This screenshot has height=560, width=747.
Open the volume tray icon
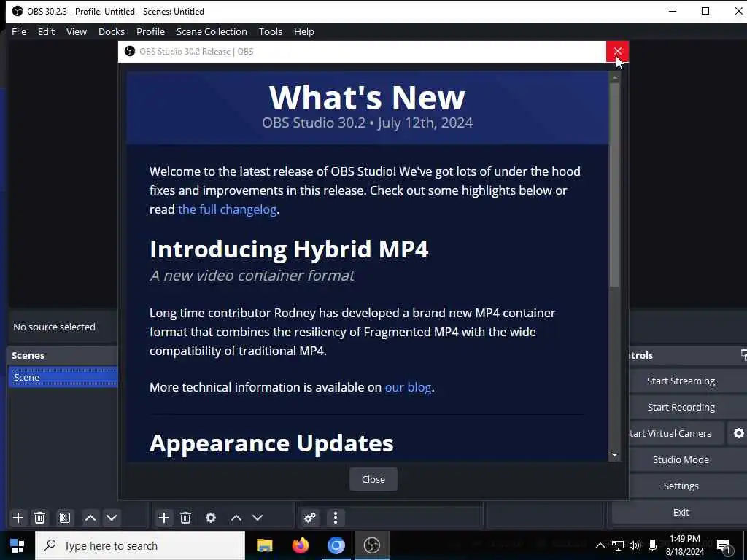tap(635, 545)
